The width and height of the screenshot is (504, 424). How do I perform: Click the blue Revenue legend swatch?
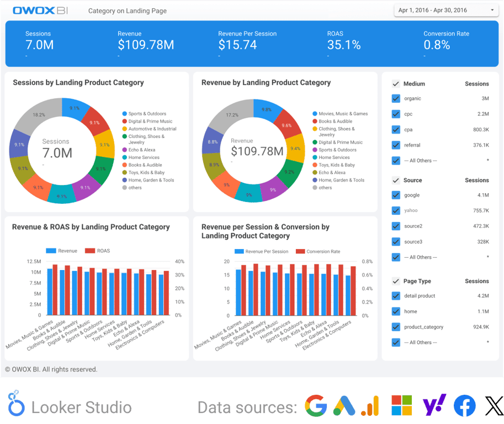tap(51, 251)
